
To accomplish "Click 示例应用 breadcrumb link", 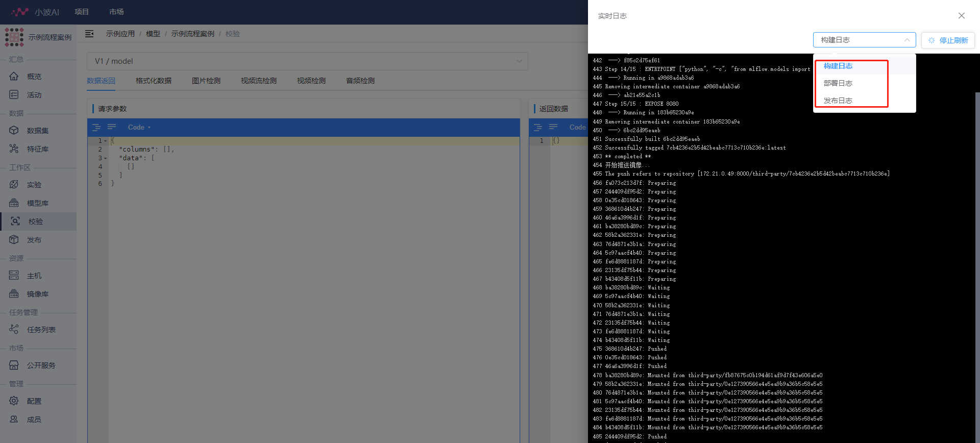I will click(120, 34).
